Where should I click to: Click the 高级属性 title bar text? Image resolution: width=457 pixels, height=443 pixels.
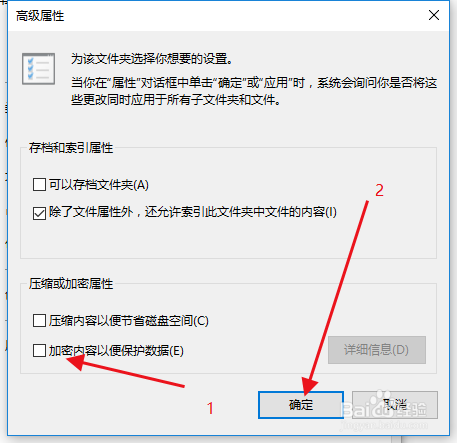40,16
